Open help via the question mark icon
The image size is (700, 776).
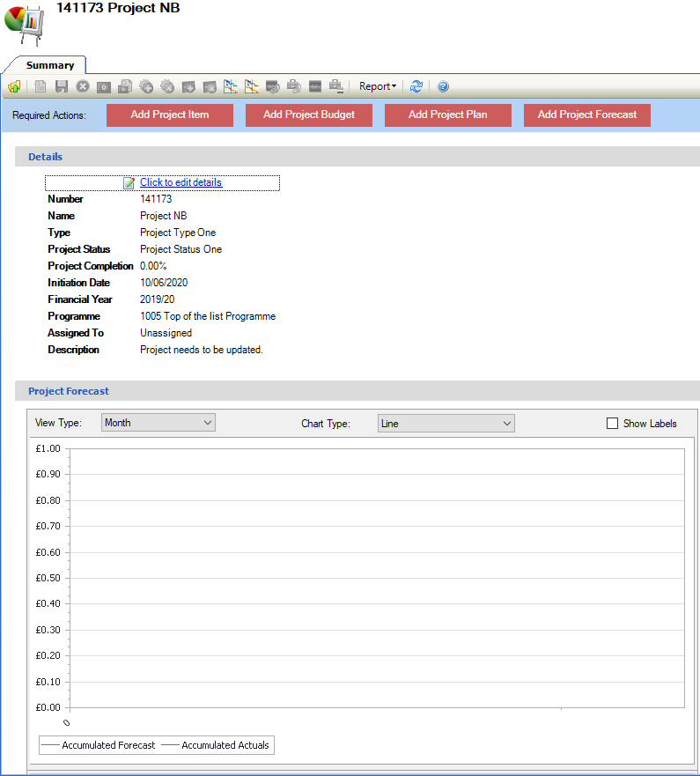pos(443,86)
